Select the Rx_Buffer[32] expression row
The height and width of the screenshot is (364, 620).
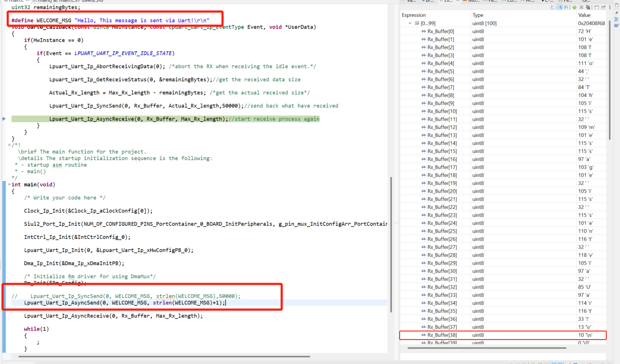(x=503, y=287)
